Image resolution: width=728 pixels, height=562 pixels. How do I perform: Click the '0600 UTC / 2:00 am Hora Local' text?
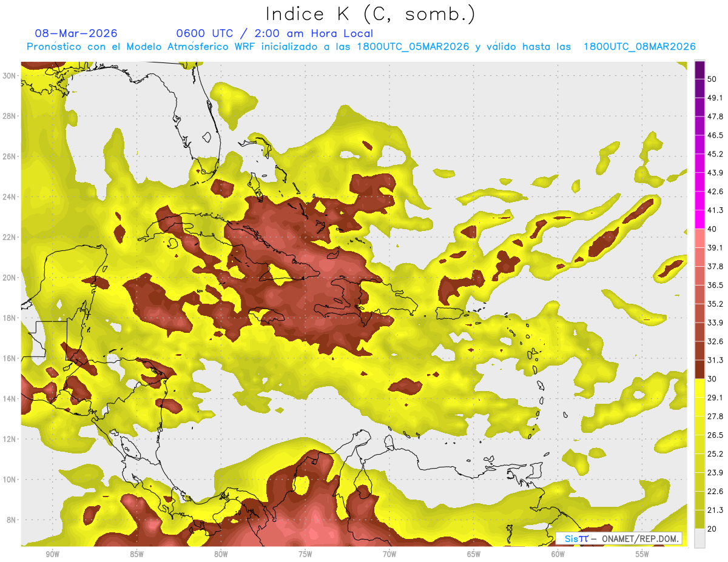274,33
